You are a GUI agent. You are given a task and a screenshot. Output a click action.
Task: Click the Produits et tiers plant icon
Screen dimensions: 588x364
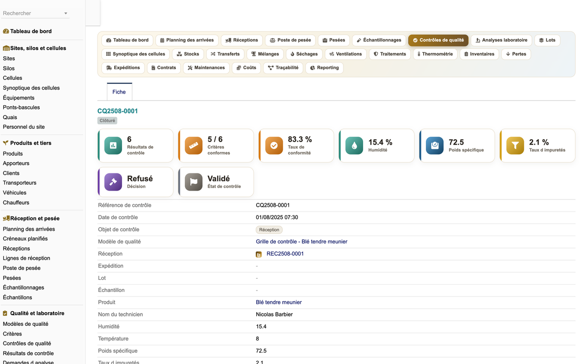click(6, 143)
